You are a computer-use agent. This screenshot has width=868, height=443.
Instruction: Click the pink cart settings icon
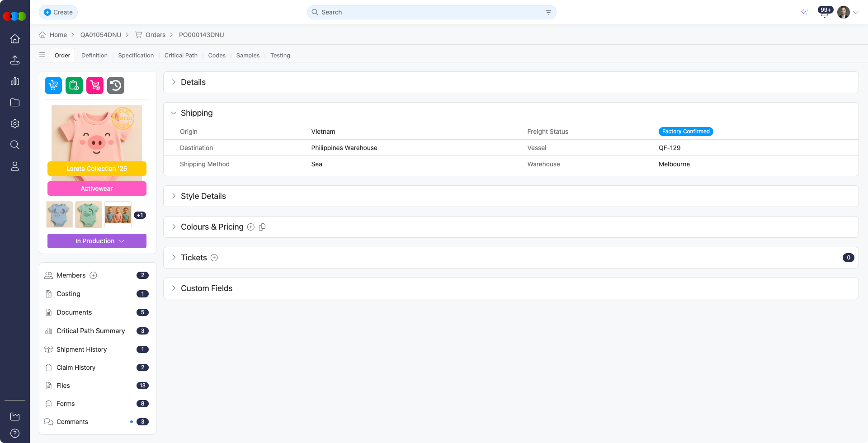click(x=95, y=85)
